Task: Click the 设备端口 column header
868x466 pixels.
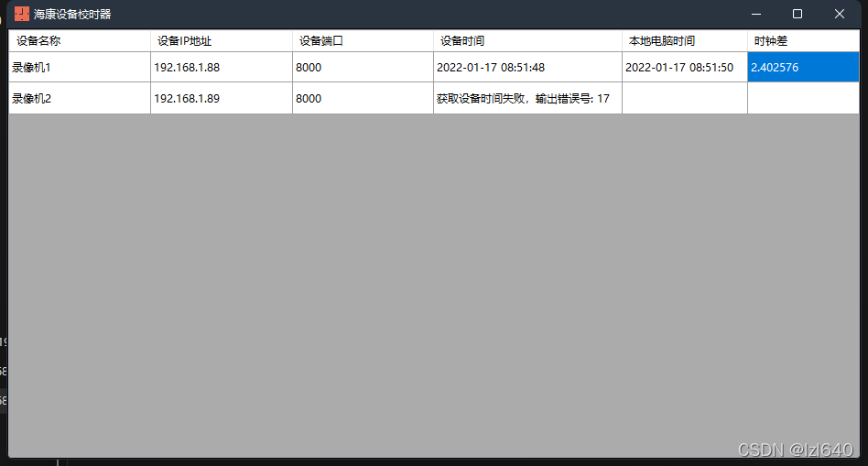Action: [x=363, y=41]
